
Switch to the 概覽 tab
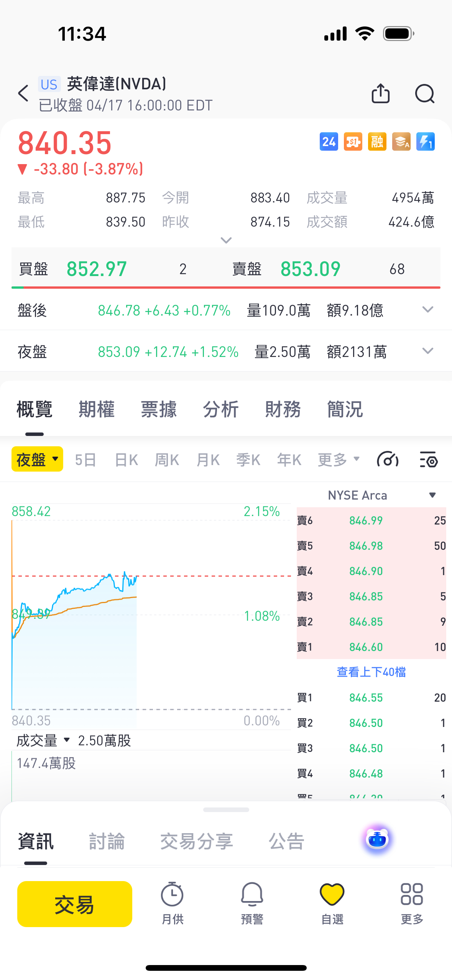pyautogui.click(x=35, y=409)
